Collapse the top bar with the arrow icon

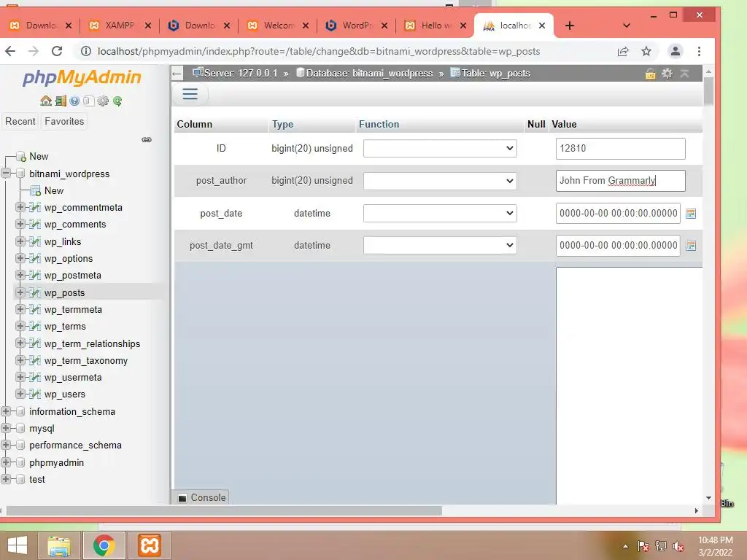click(684, 74)
